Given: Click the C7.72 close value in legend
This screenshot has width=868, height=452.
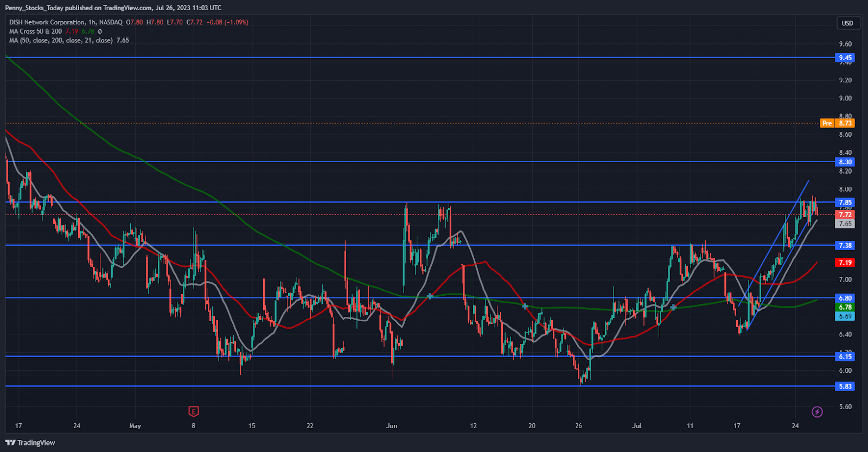Looking at the screenshot, I should pos(194,22).
